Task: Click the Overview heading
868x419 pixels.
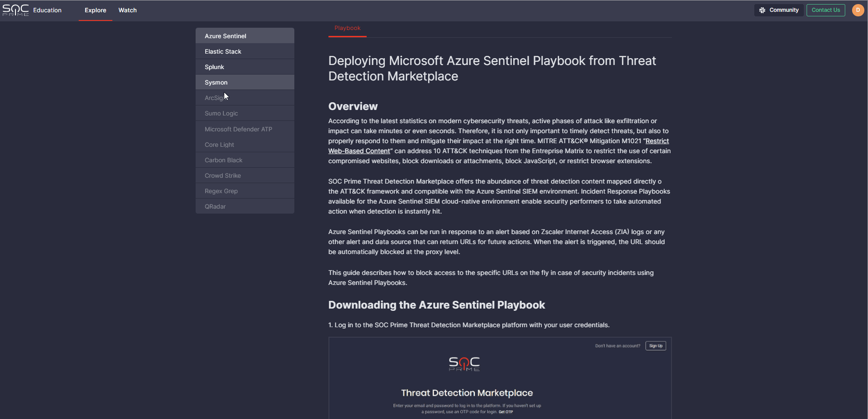Action: [x=353, y=106]
